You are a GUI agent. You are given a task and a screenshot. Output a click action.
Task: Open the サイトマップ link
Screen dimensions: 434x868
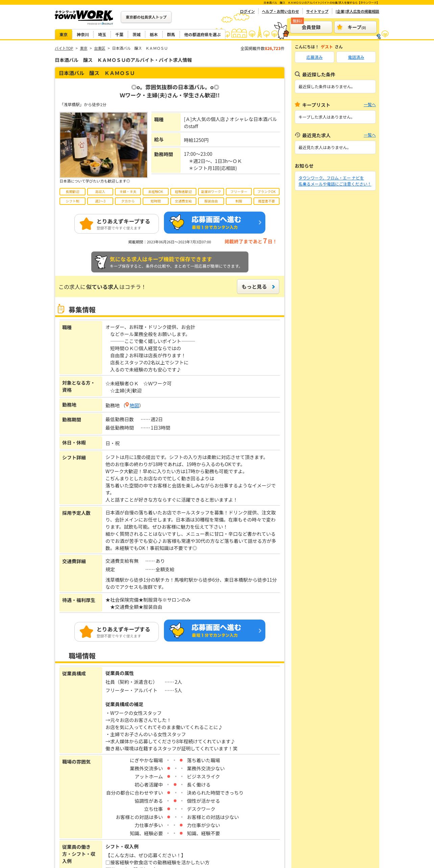pyautogui.click(x=317, y=11)
